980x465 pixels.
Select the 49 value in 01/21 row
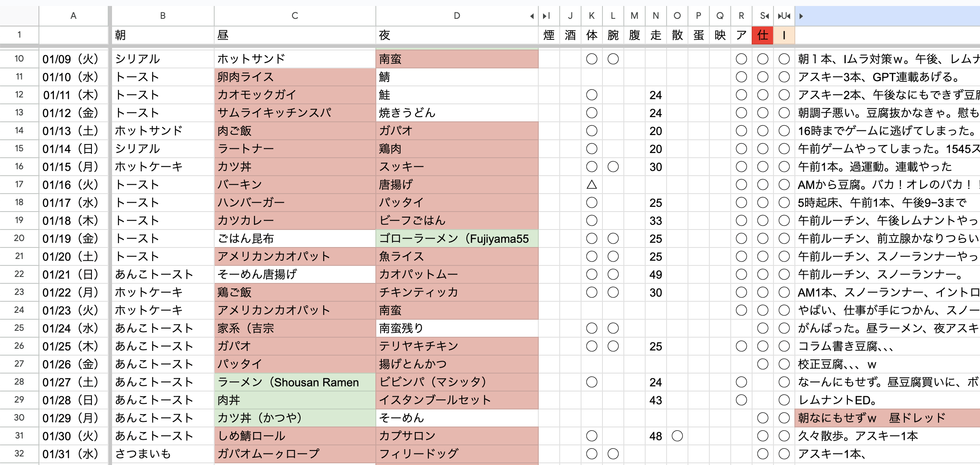click(x=656, y=274)
